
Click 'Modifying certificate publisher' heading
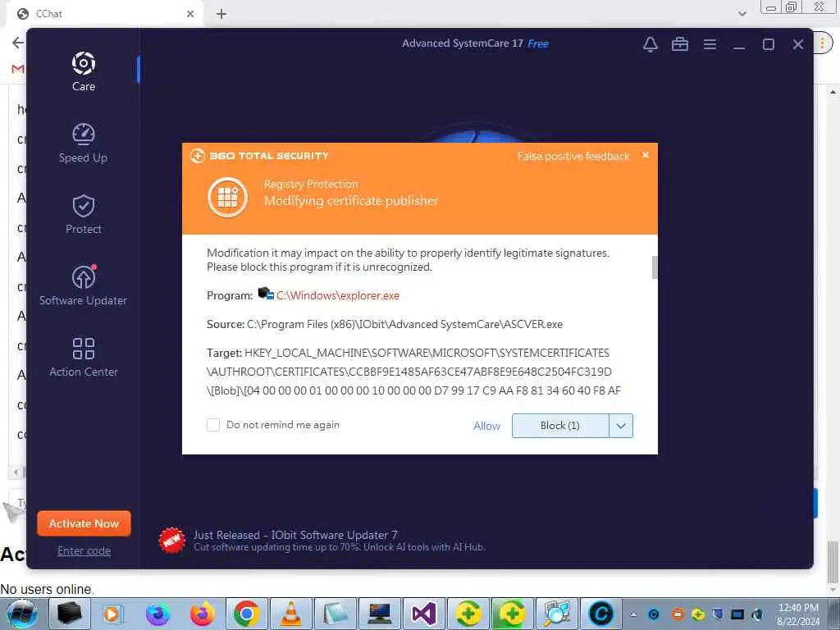point(351,201)
